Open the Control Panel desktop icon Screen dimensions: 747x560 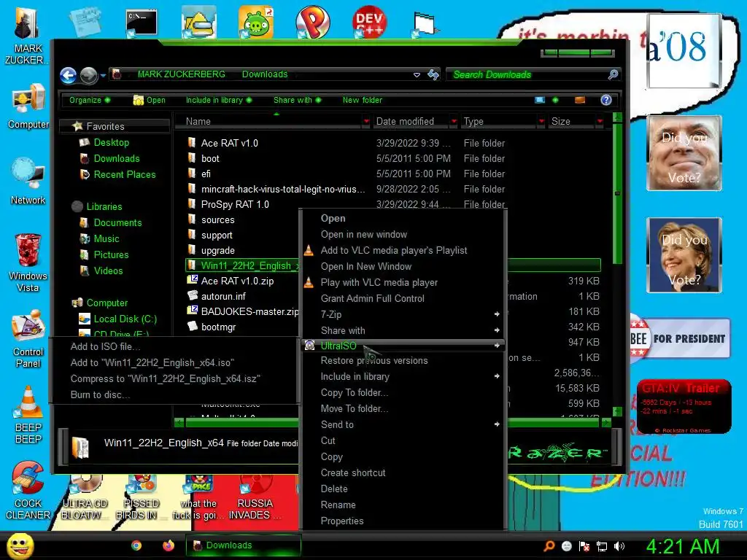pyautogui.click(x=28, y=339)
